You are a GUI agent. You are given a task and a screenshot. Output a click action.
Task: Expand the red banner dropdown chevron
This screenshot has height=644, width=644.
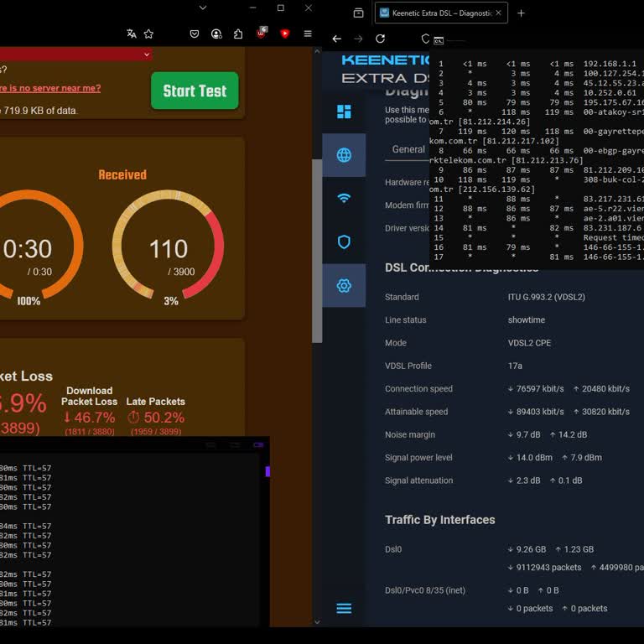tap(147, 55)
